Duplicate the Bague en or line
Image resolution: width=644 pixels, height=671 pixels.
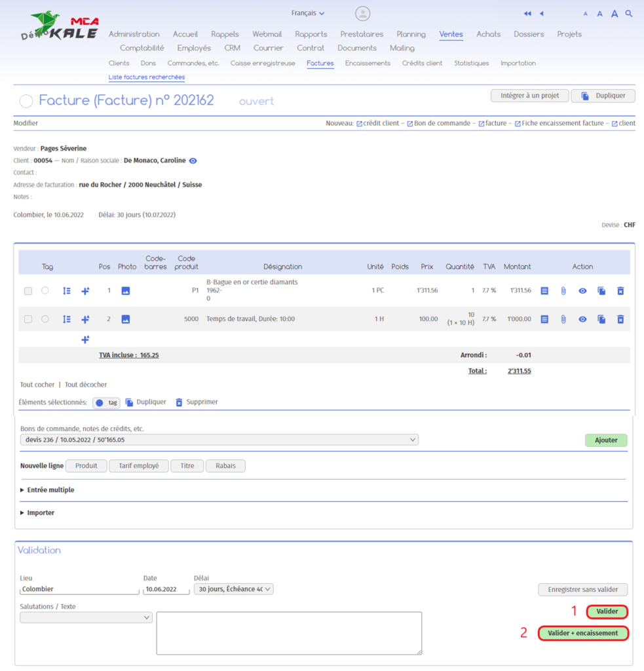click(x=601, y=291)
